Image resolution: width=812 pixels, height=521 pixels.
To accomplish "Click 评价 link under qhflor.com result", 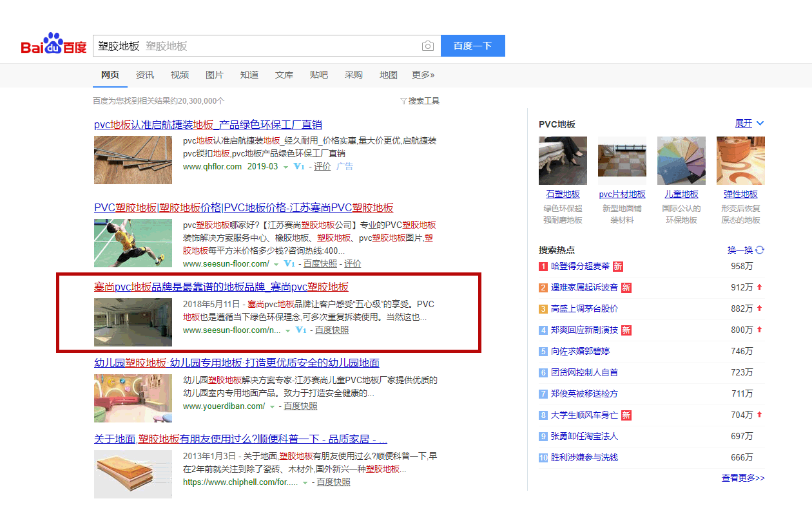I will pos(323,166).
